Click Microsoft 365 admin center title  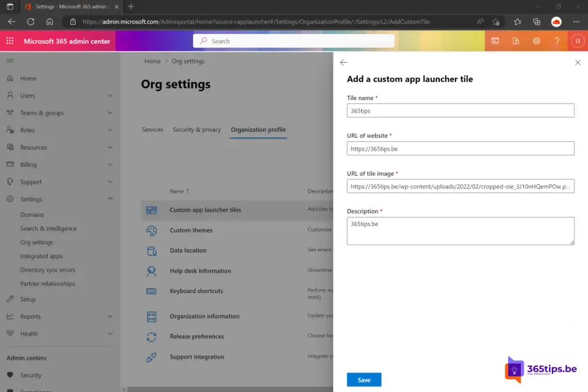pos(67,41)
